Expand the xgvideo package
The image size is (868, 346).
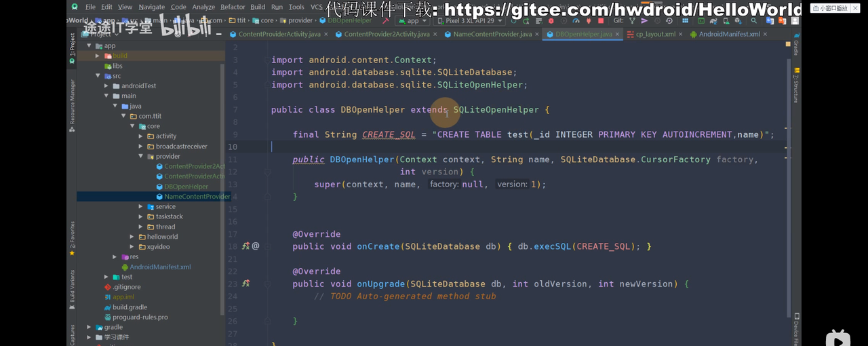(132, 247)
